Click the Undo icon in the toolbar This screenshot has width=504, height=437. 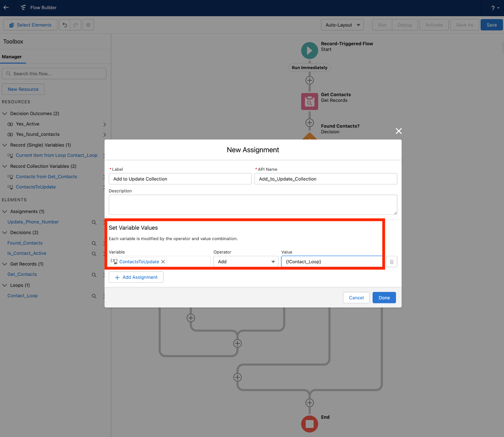[x=64, y=25]
